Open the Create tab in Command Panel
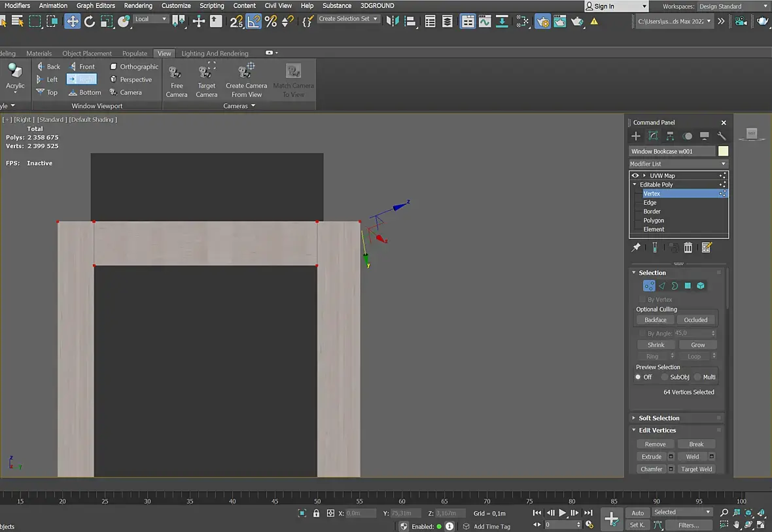 coord(635,136)
